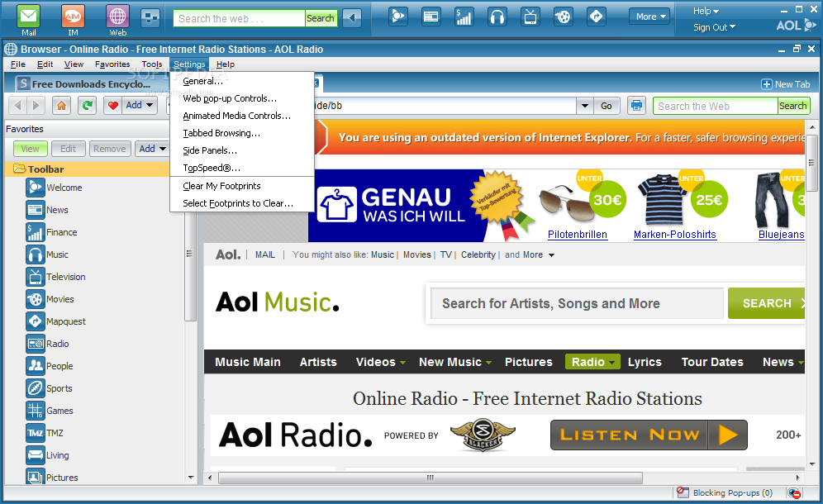Open the Marken-Poloshirts ad link
Image resolution: width=823 pixels, height=504 pixels.
674,235
